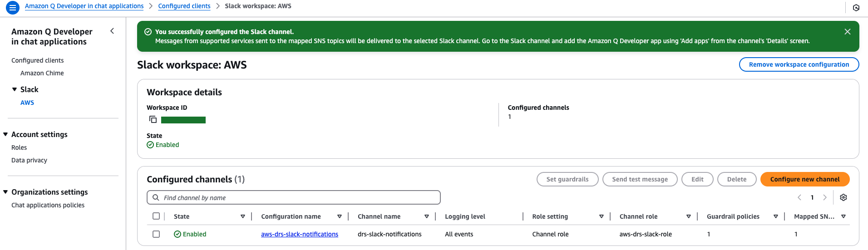Collapse the sidebar with the left chevron

(x=112, y=31)
